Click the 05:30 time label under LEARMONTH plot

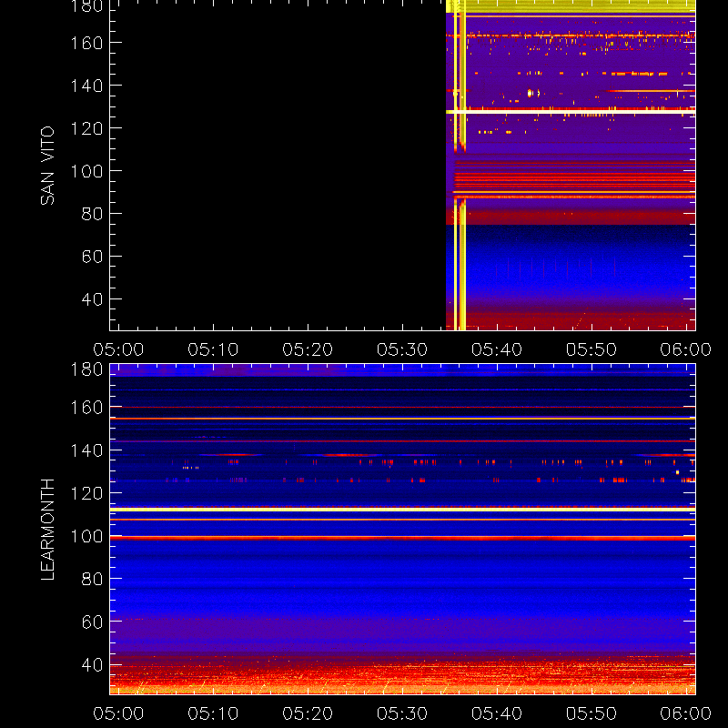402,713
